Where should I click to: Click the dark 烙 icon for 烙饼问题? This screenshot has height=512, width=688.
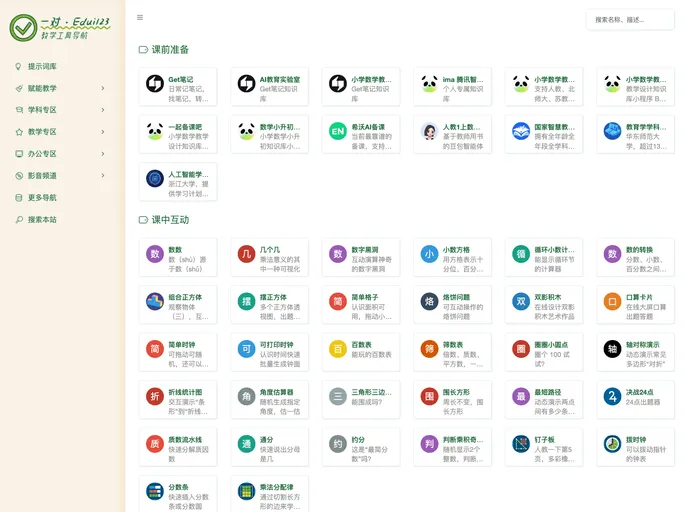pos(430,301)
